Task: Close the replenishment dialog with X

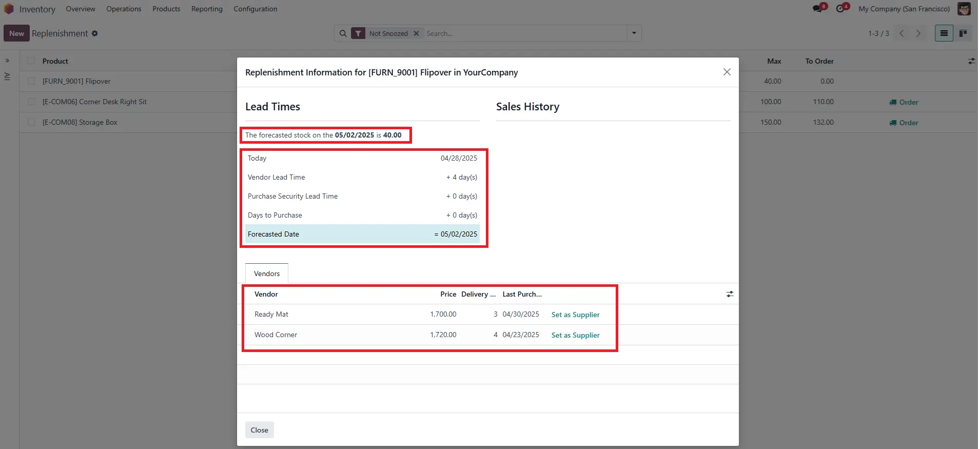Action: 727,72
